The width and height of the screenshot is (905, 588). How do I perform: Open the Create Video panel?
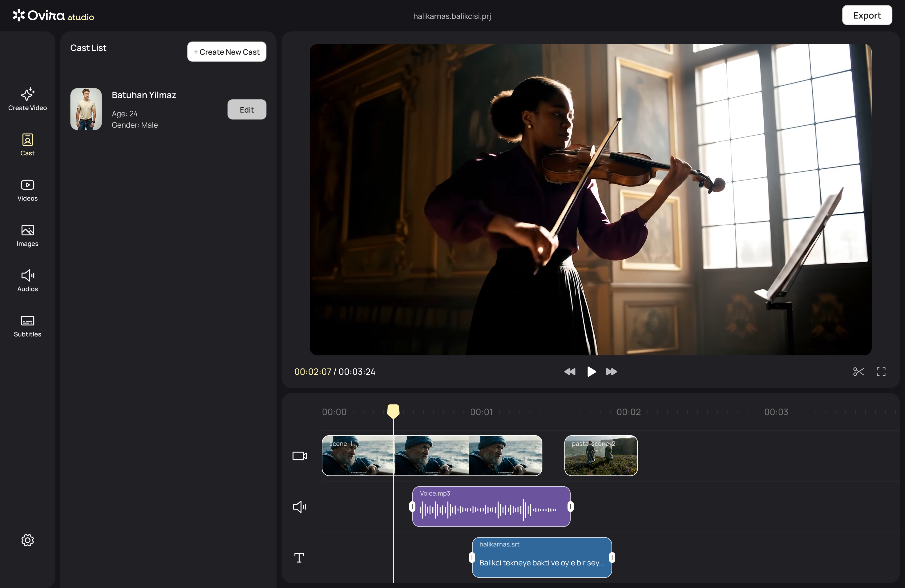tap(27, 99)
